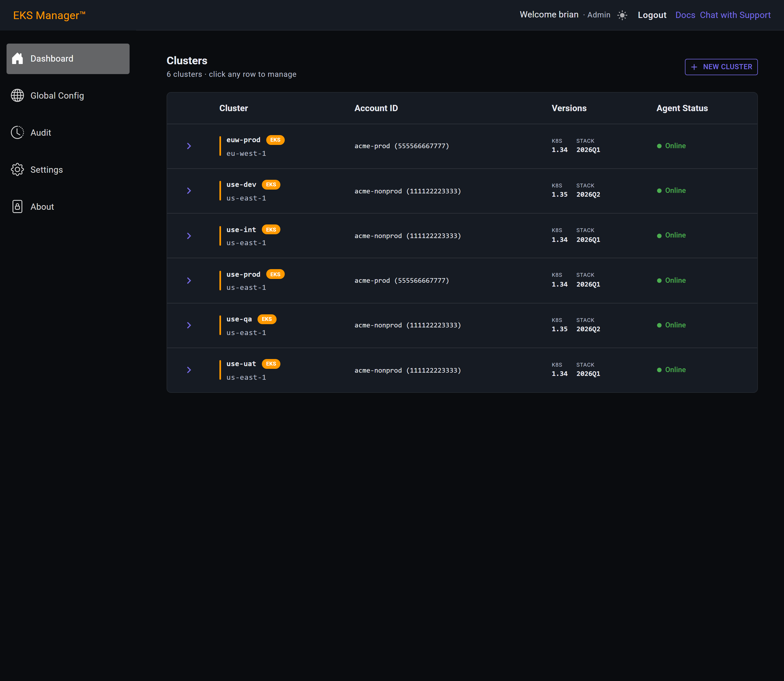
Task: Select the use-int cluster name
Action: 241,230
